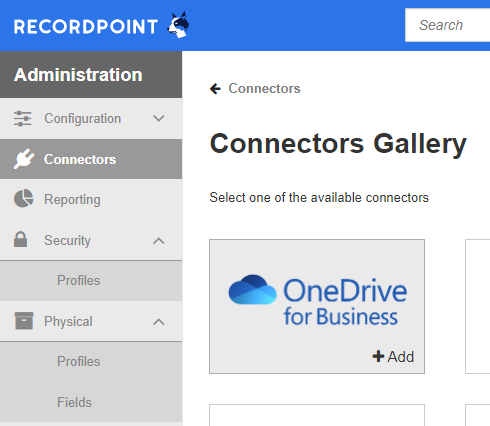Click the Physical archive box icon
This screenshot has width=490, height=426.
click(24, 321)
